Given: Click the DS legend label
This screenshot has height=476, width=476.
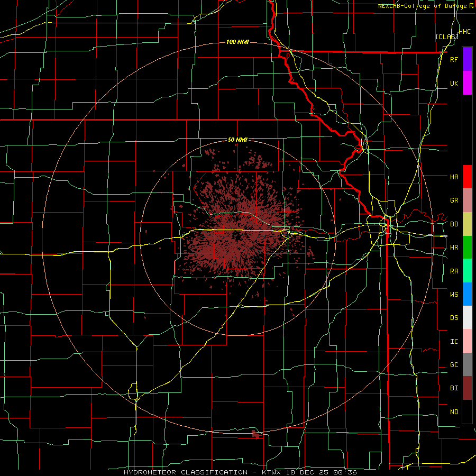Looking at the screenshot, I should tap(454, 318).
